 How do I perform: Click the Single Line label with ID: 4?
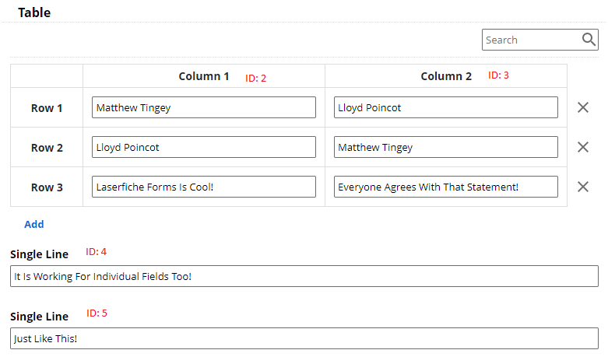click(39, 254)
